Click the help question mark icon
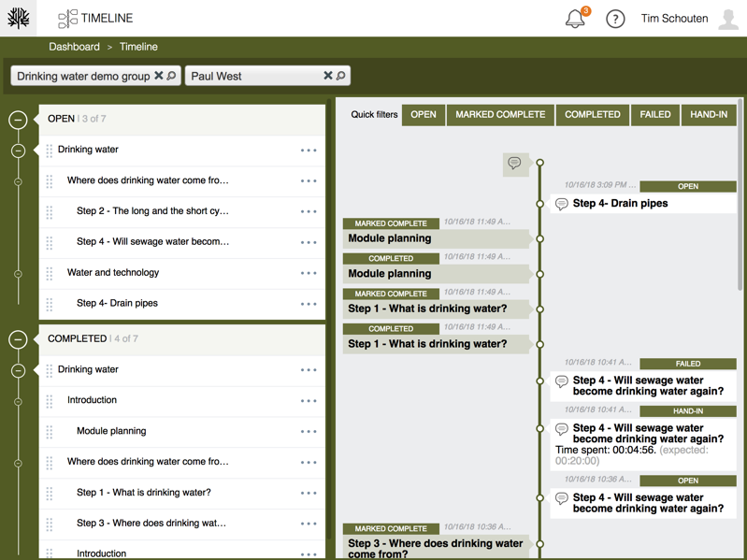747x560 pixels. (x=615, y=19)
